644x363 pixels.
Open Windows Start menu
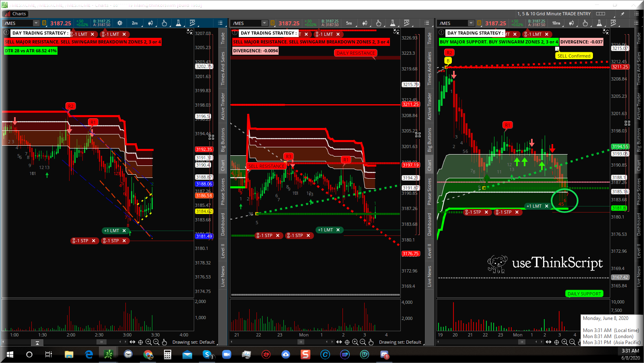pos(10,355)
